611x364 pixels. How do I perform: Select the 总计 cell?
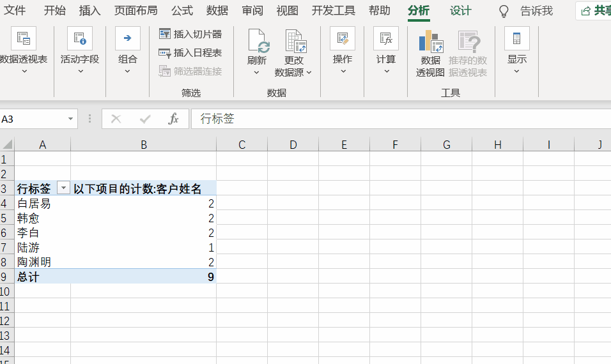[42, 277]
